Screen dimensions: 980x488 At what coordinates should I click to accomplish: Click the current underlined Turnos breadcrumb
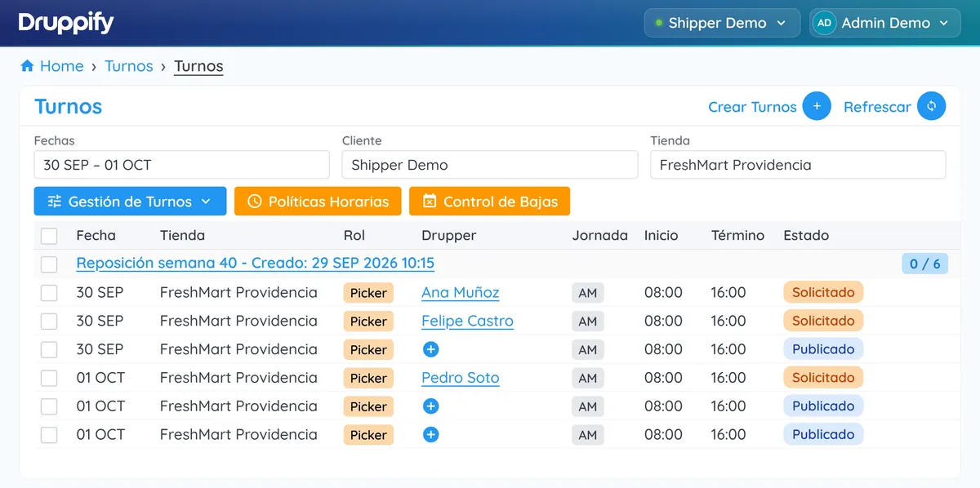click(x=198, y=66)
